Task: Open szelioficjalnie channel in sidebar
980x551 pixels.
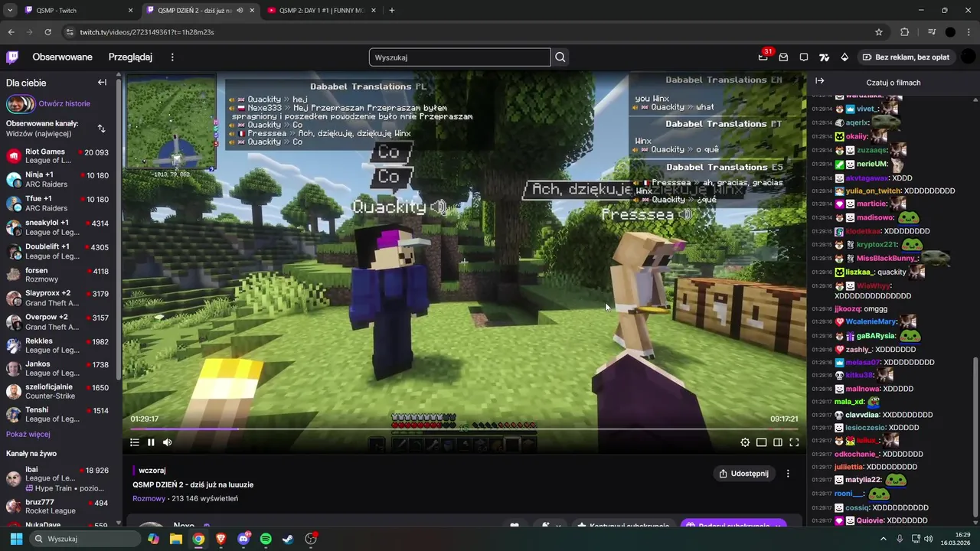Action: tap(57, 392)
